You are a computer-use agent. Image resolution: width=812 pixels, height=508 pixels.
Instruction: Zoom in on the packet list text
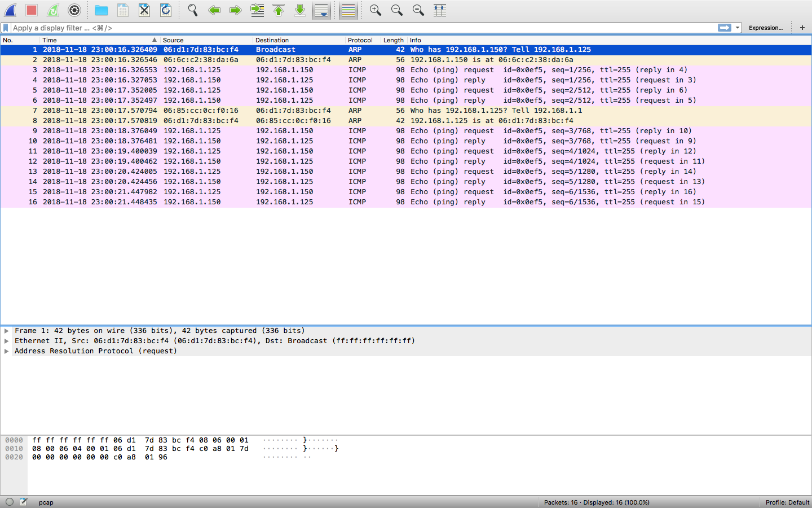coord(374,10)
